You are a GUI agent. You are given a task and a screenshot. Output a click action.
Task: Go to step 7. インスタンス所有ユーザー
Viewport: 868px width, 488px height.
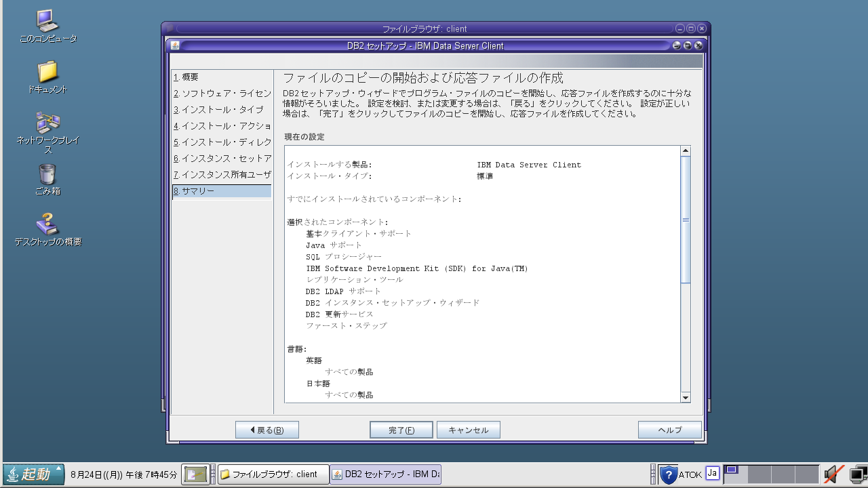click(x=222, y=175)
